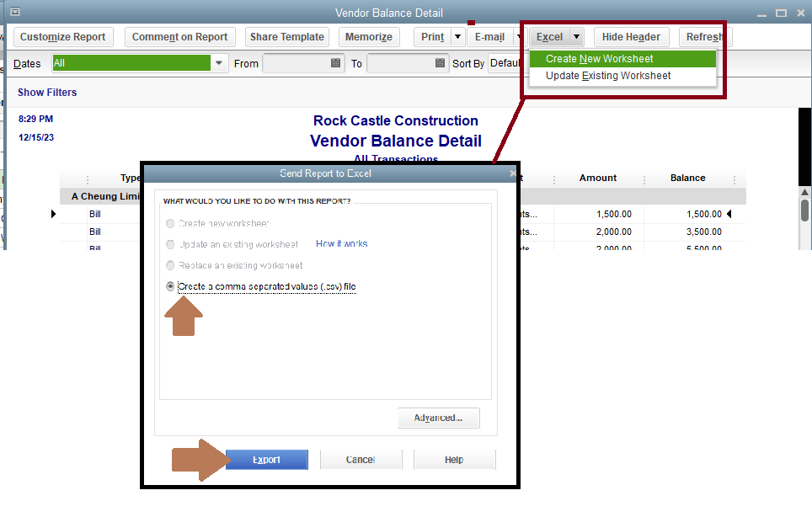This screenshot has width=812, height=517.
Task: Click the 1,500.00 amount cell
Action: (614, 214)
